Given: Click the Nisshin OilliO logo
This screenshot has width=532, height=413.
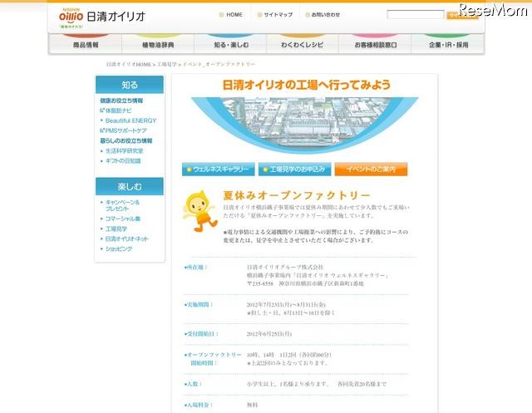Looking at the screenshot, I should tap(101, 17).
